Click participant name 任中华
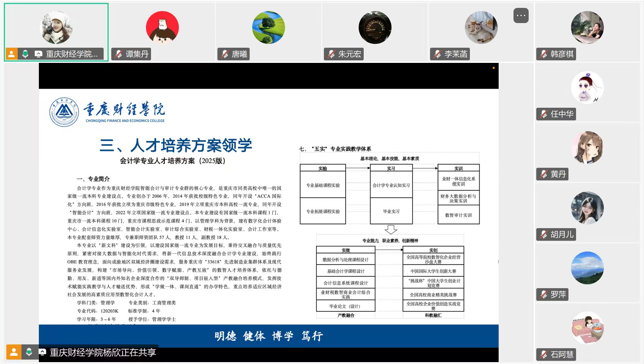The image size is (644, 364). point(562,114)
